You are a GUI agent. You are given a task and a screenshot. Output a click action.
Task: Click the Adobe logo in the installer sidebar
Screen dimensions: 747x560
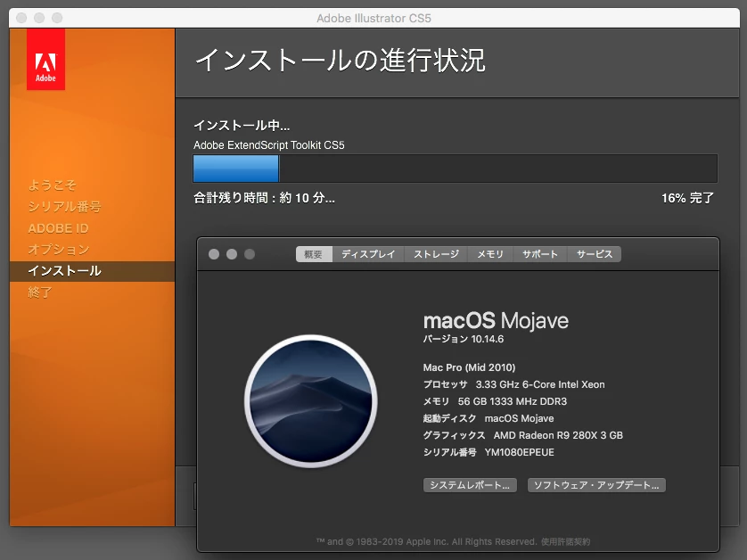[45, 59]
